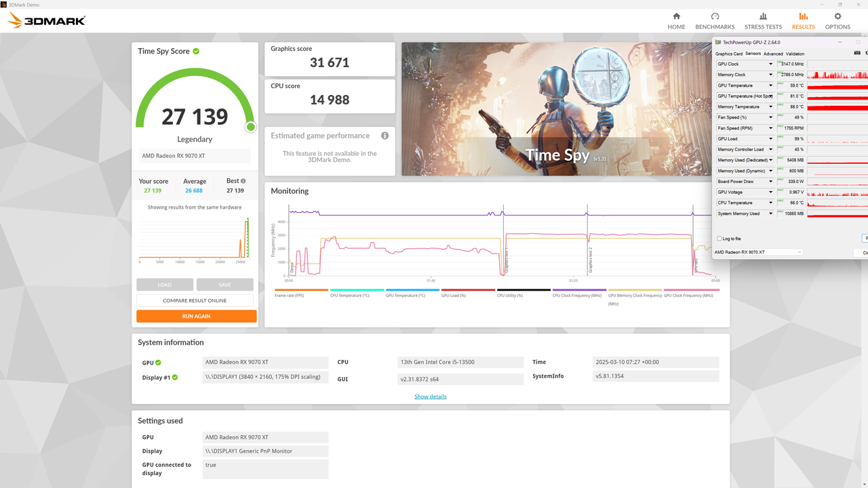Click the info icon beside Best score
This screenshot has width=868, height=488.
[243, 181]
